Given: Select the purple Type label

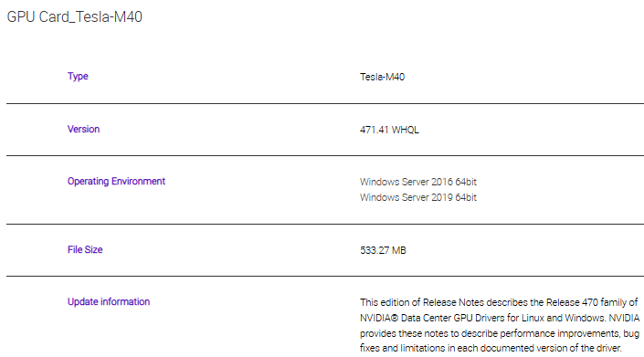Looking at the screenshot, I should click(x=78, y=77).
